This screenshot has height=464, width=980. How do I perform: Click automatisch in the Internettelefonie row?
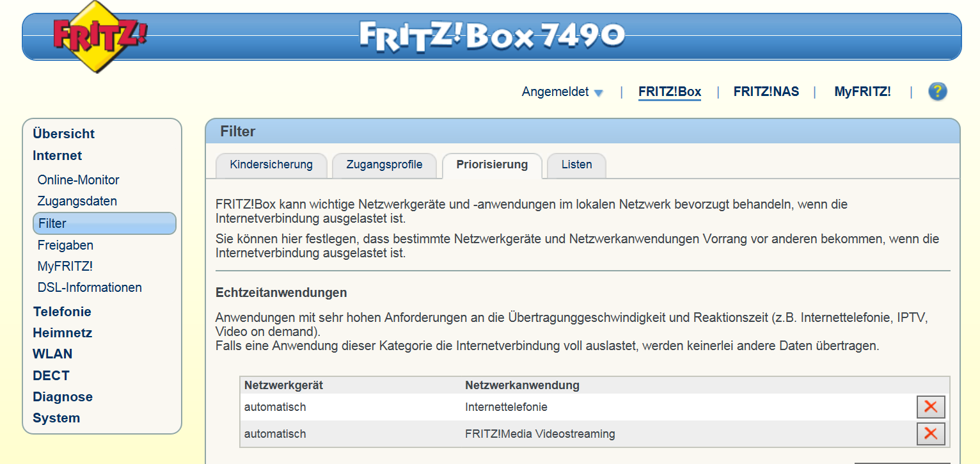(275, 407)
